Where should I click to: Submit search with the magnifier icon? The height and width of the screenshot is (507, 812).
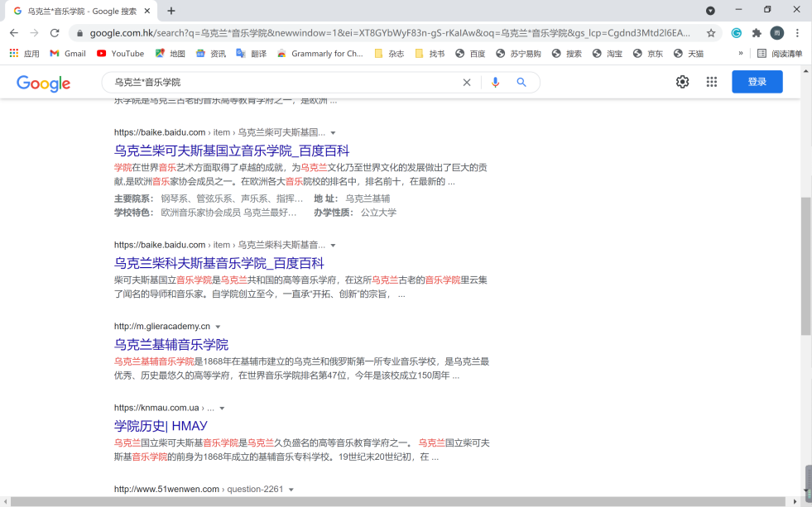point(521,82)
